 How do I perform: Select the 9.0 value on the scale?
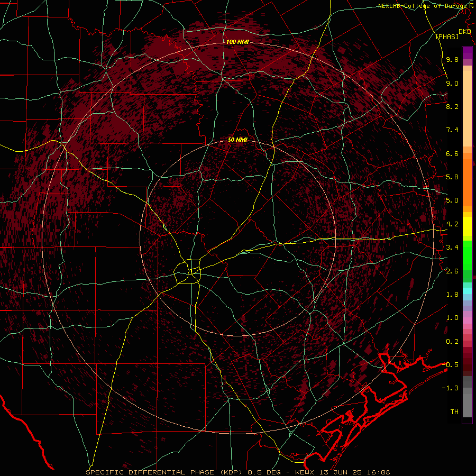pyautogui.click(x=452, y=83)
